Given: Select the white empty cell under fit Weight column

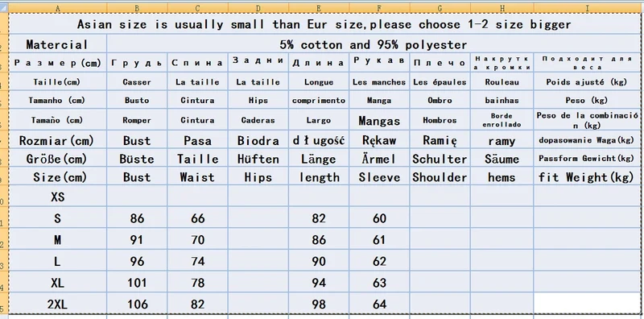Looking at the screenshot, I should click(x=587, y=304).
